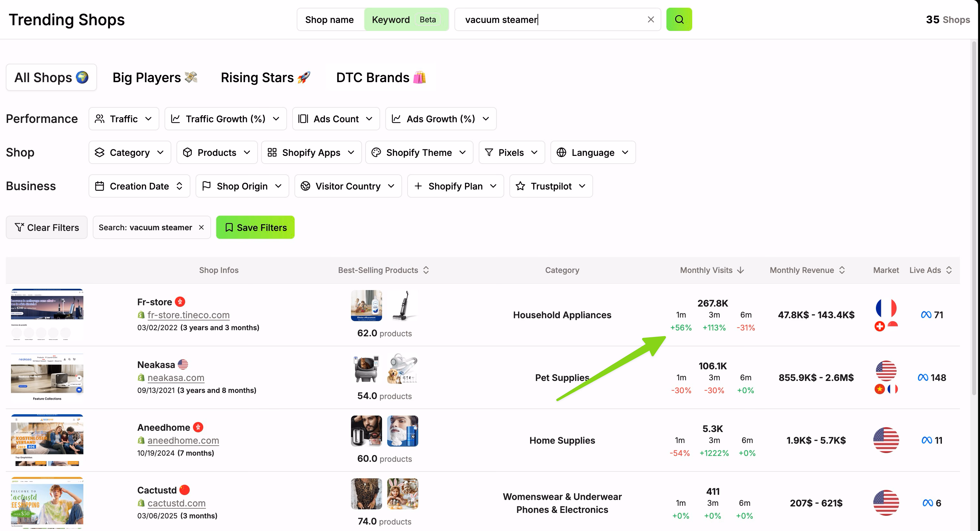This screenshot has width=980, height=531.
Task: Open the Creation Date selector
Action: coord(139,186)
